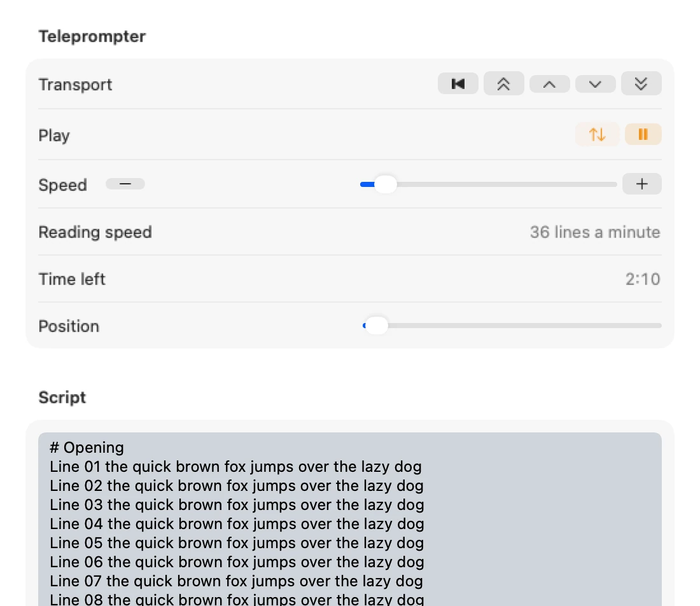700x606 pixels.
Task: Click script row starting 'Line 03'
Action: click(237, 505)
